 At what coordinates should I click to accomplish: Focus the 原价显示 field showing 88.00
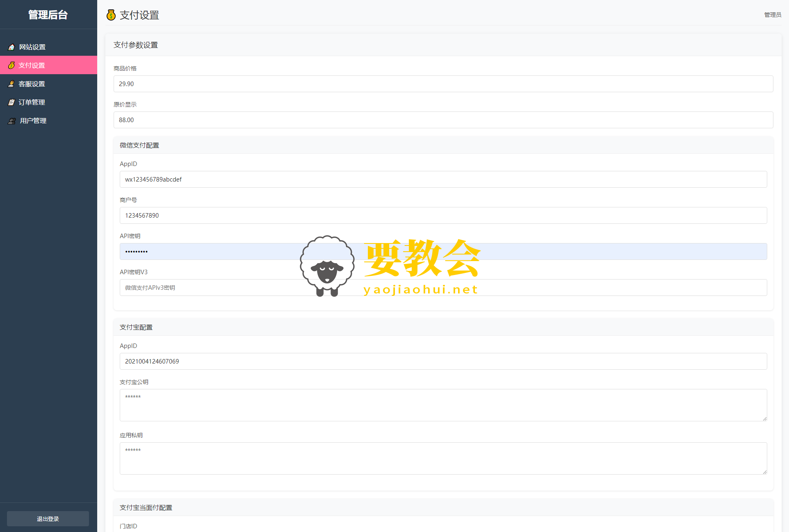click(x=443, y=120)
